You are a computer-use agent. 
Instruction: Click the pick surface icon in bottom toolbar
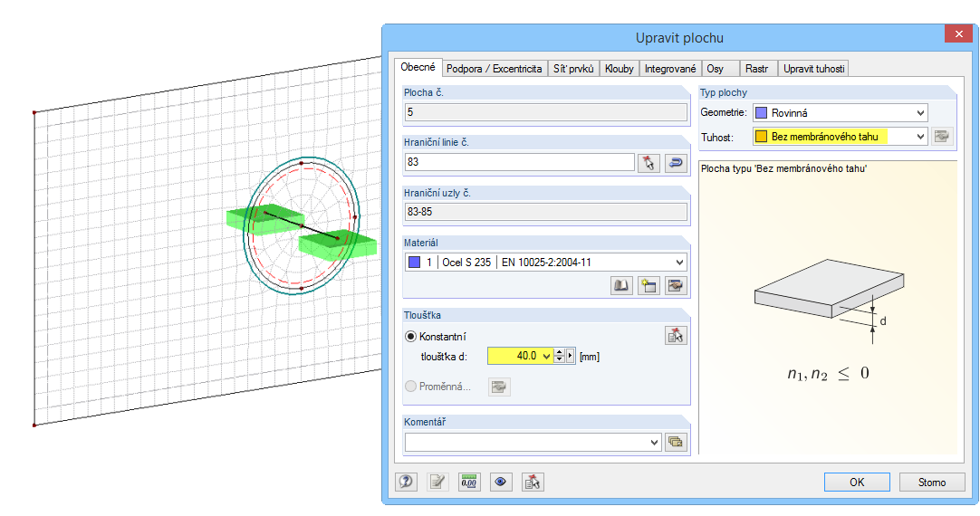[533, 482]
